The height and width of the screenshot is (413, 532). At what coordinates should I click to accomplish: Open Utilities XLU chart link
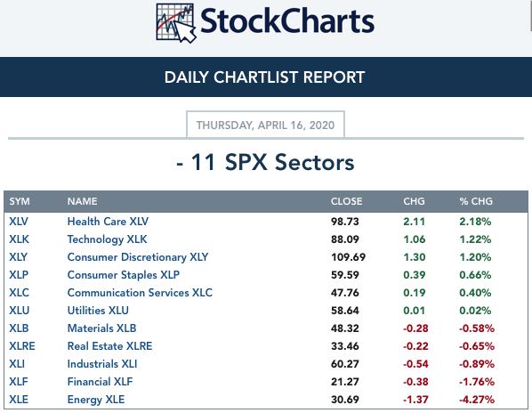pyautogui.click(x=98, y=311)
